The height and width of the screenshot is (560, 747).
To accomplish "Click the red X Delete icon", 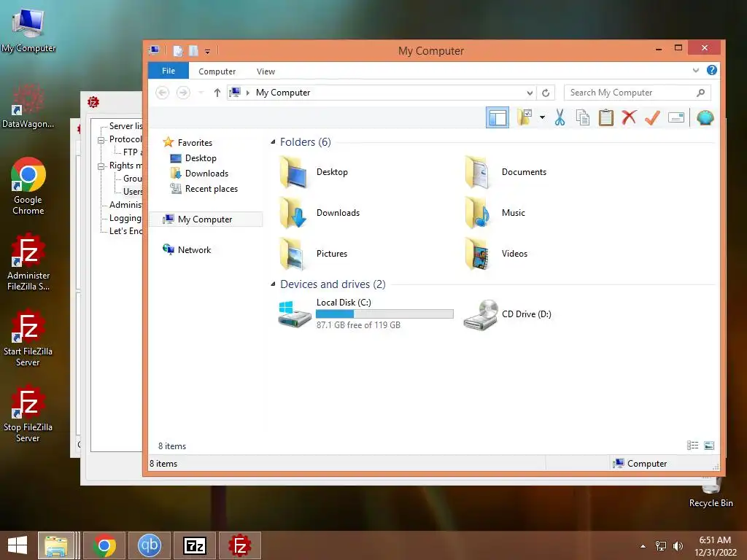I will (629, 117).
